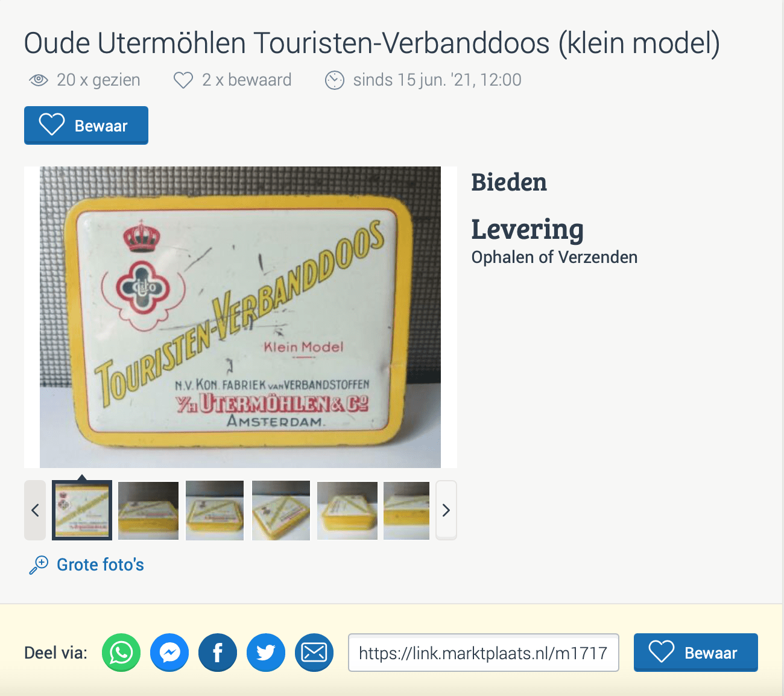Click the bottom Bewaar button
Viewport: 784px width, 696px height.
click(696, 653)
